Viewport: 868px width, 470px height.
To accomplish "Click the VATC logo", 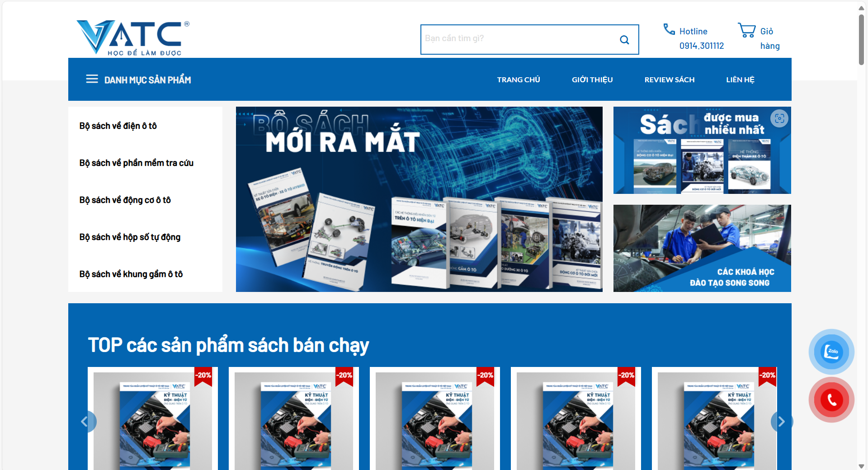I will (133, 38).
